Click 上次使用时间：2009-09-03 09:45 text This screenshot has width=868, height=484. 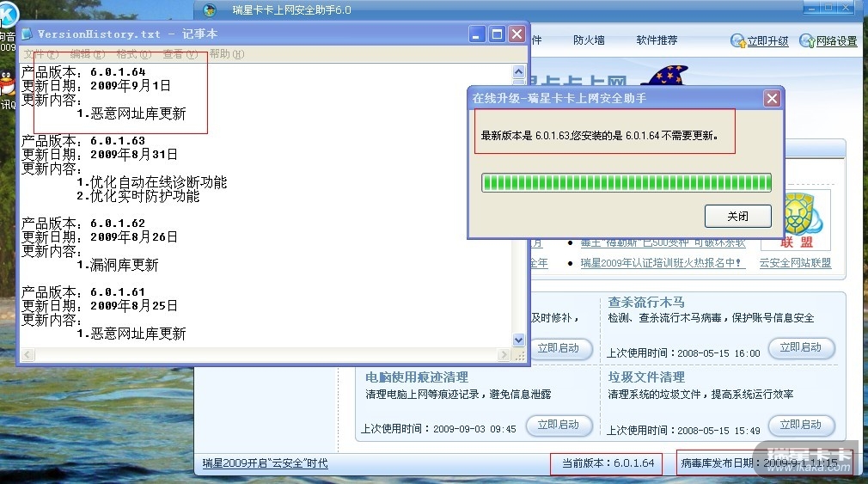(x=438, y=429)
